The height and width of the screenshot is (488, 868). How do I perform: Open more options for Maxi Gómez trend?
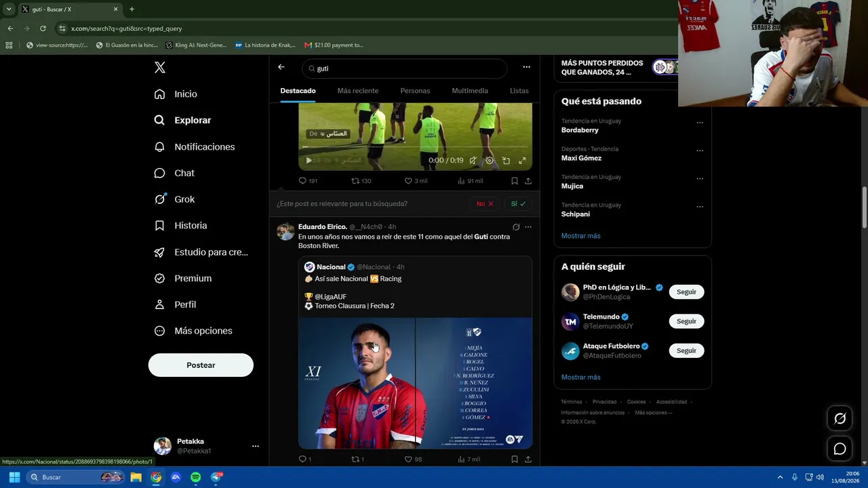[700, 150]
